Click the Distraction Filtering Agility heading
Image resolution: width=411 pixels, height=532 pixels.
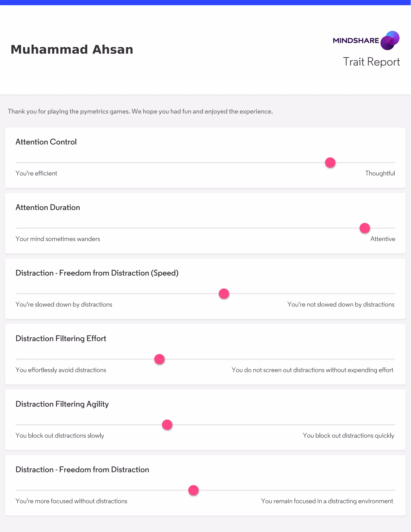62,404
